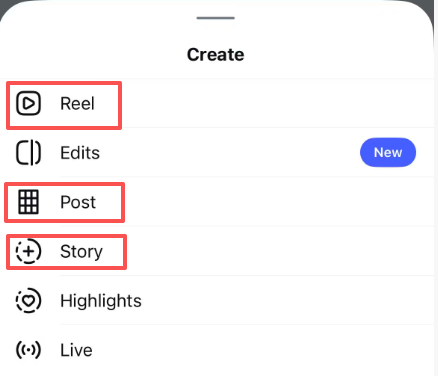Image resolution: width=438 pixels, height=376 pixels.
Task: Tap the Story dashed plus icon
Action: (28, 251)
